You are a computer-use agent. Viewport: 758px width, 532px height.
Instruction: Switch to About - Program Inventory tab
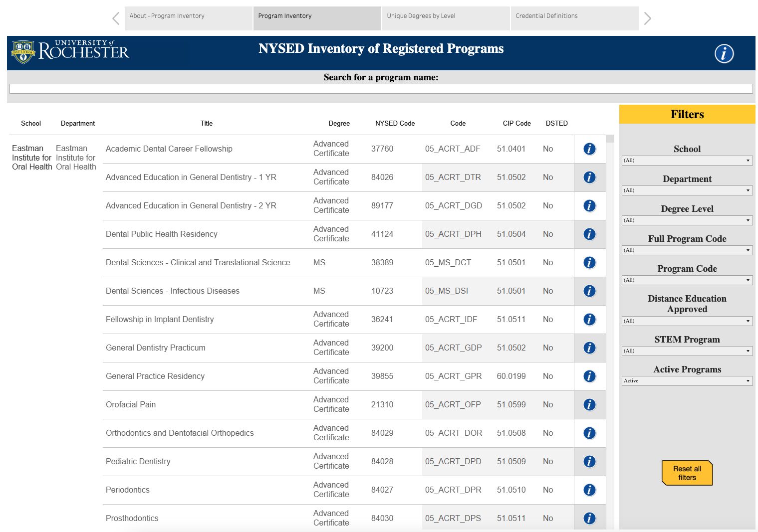click(188, 18)
